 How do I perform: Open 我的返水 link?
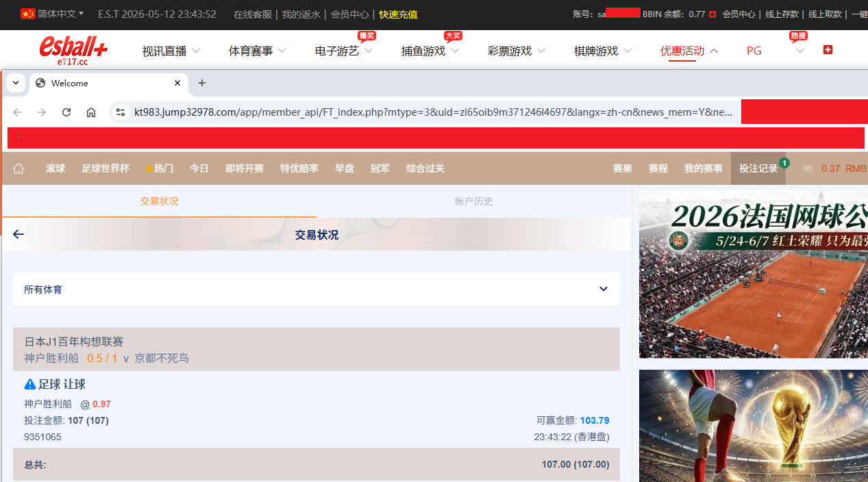pos(301,14)
